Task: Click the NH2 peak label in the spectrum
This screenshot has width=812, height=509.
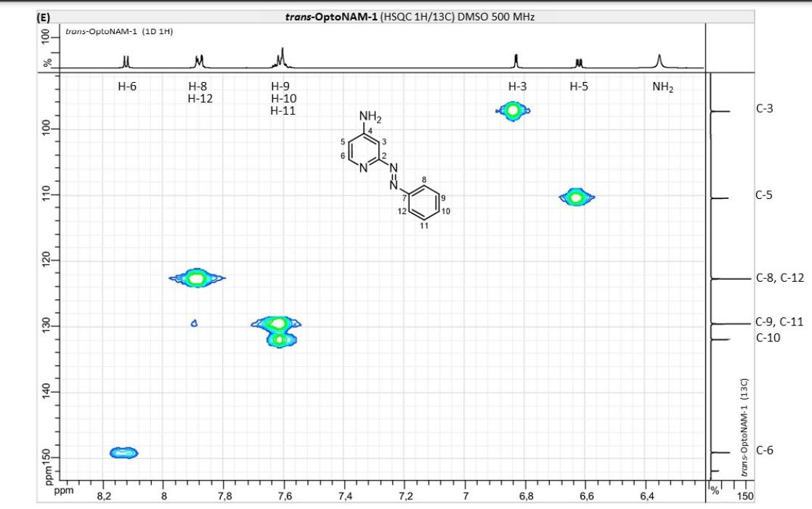Action: pyautogui.click(x=662, y=87)
